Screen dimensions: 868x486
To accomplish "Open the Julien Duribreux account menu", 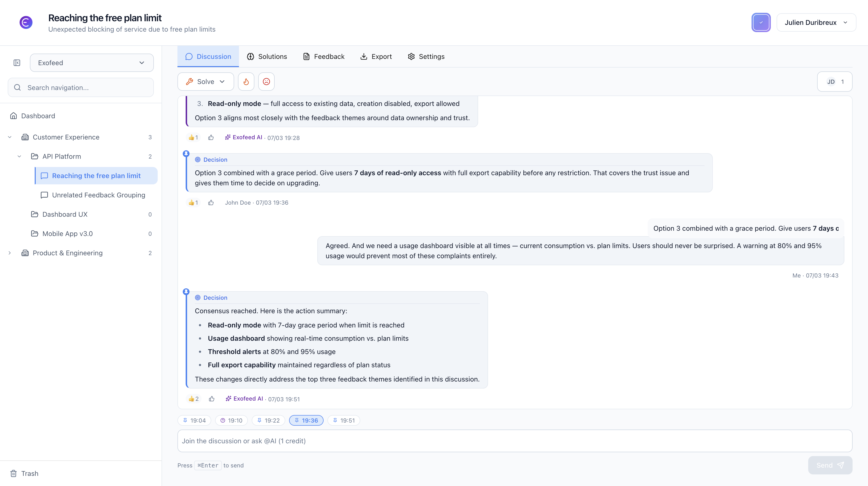I will click(x=816, y=23).
